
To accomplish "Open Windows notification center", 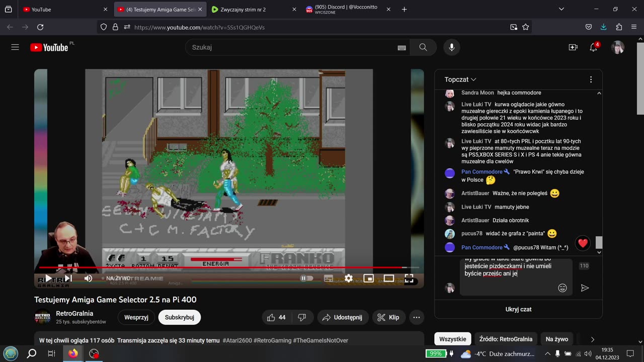I will click(x=630, y=353).
